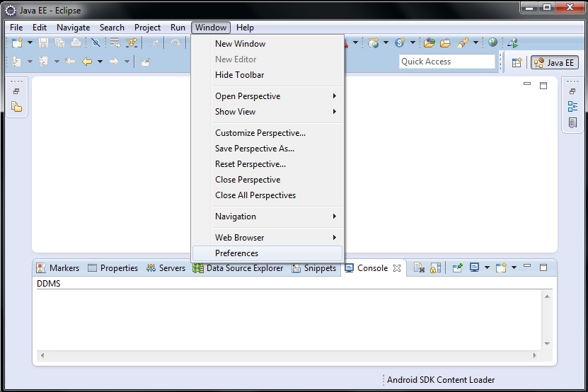Select Customize Perspective... entry

tap(267, 133)
